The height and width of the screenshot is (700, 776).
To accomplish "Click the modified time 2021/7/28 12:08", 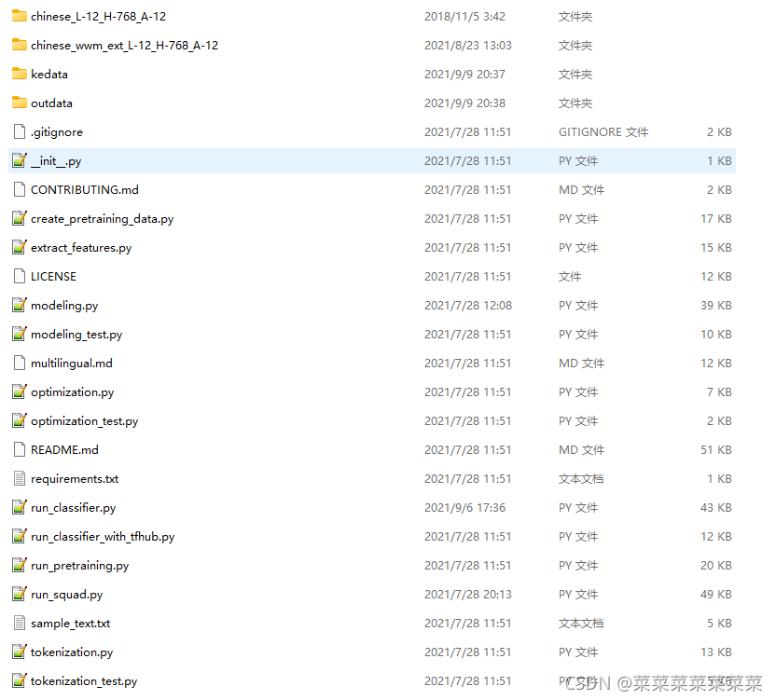I will pos(467,305).
